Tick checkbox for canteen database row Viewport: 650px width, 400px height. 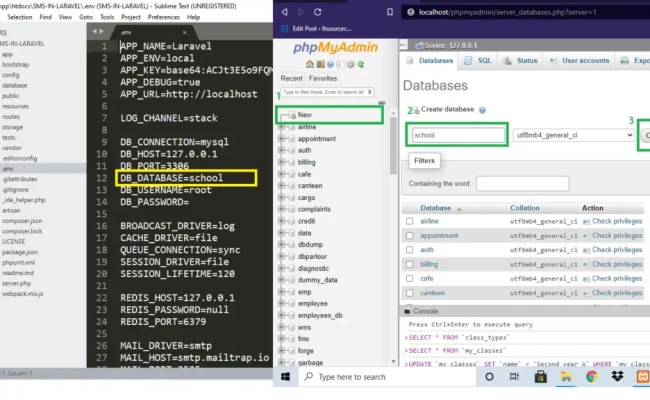410,293
